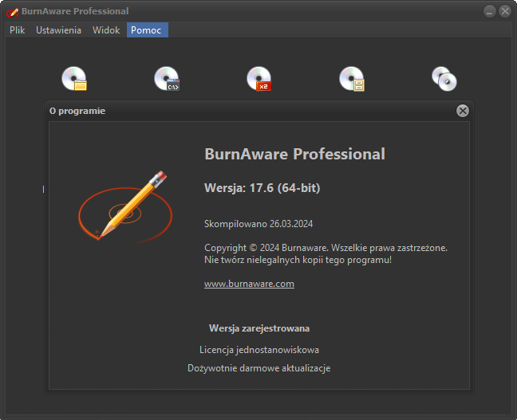Open the Ustawienia menu

(x=58, y=30)
